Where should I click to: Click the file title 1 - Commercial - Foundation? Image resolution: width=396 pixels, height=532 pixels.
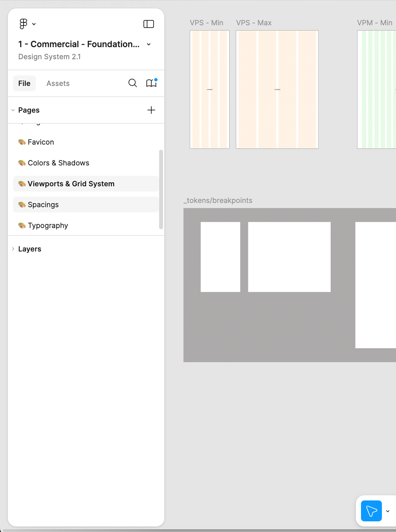(x=79, y=44)
